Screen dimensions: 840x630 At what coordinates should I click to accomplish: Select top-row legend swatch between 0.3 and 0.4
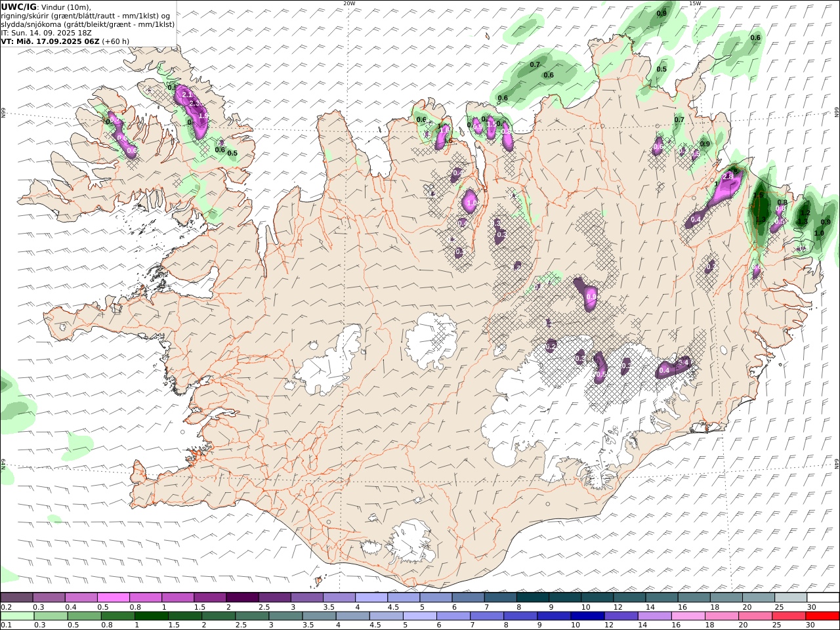click(x=49, y=597)
